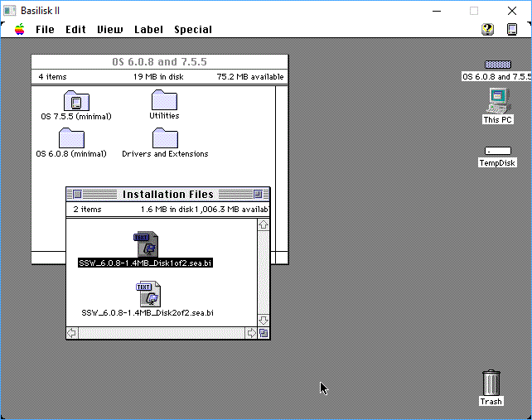
Task: Open the Apple menu
Action: (x=20, y=30)
